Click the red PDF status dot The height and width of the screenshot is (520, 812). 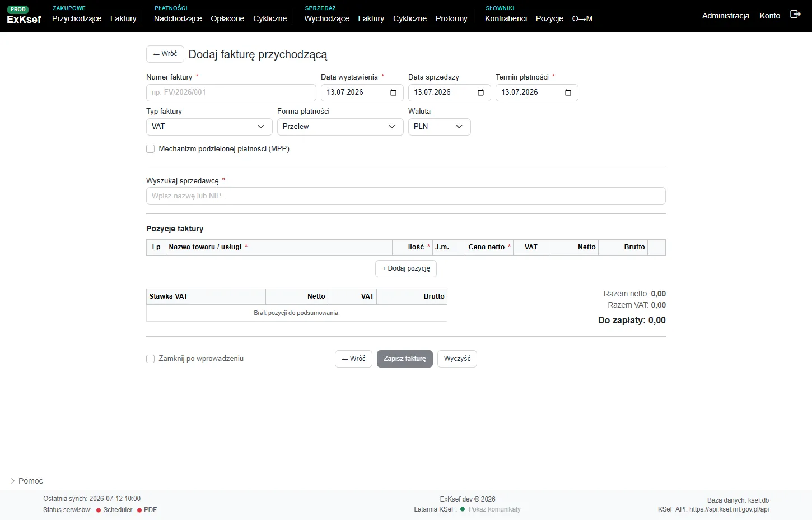coord(139,510)
